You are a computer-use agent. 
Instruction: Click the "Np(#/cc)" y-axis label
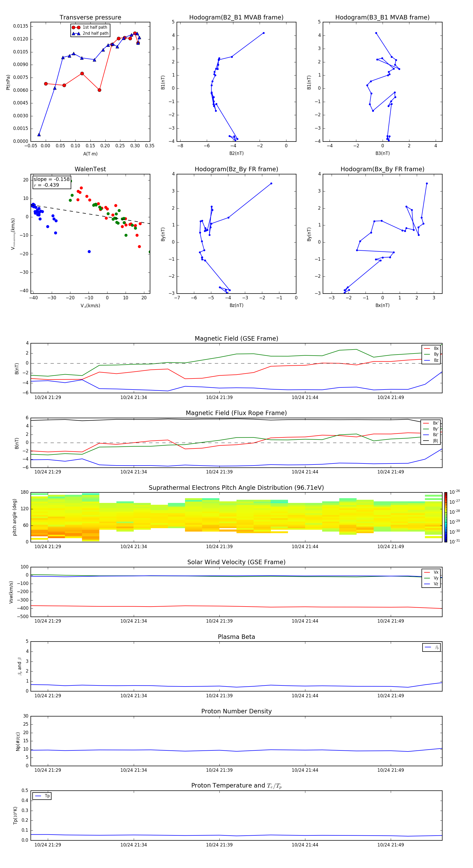click(18, 741)
